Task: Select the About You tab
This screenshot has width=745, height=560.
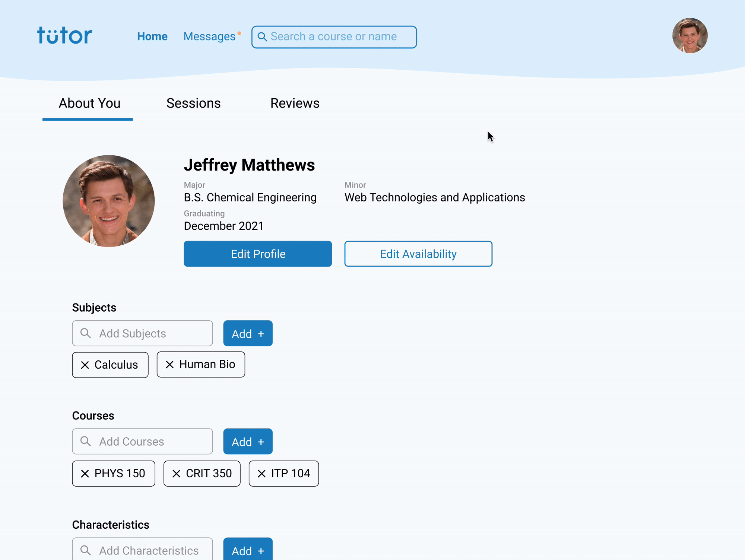Action: [x=89, y=103]
